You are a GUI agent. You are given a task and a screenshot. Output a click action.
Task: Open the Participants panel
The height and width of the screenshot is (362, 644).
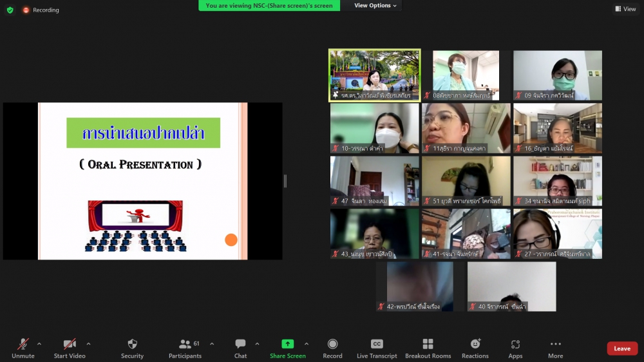coord(185,345)
